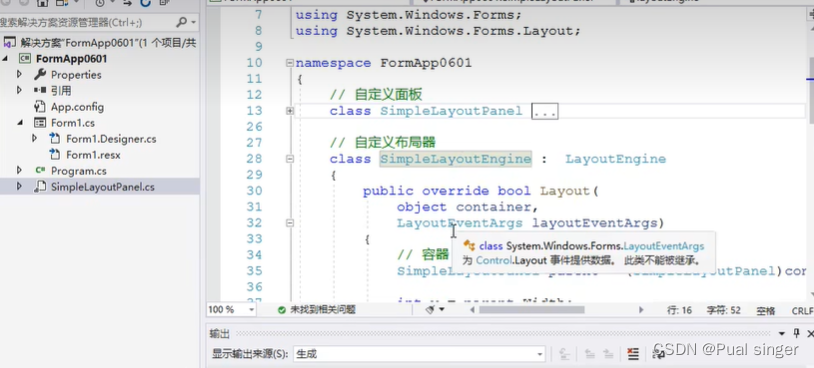The image size is (814, 368).
Task: Click the horizontal scrollbar right arrow
Action: coord(641,310)
